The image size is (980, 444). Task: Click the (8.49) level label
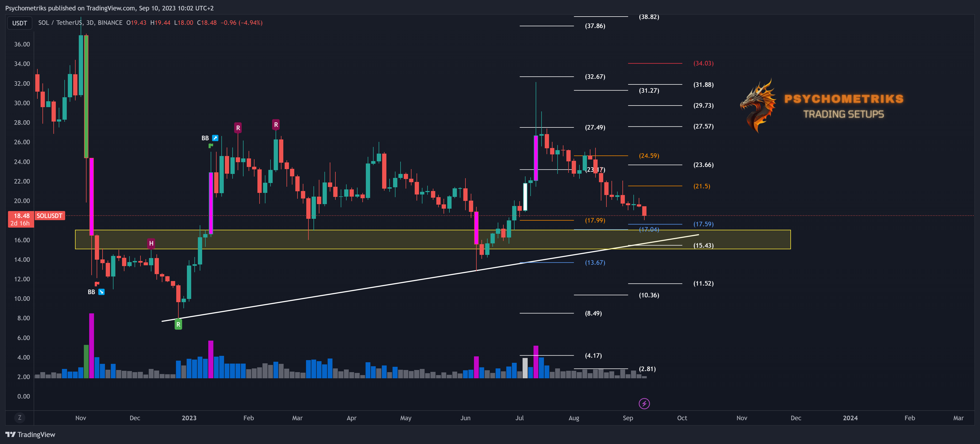coord(593,314)
